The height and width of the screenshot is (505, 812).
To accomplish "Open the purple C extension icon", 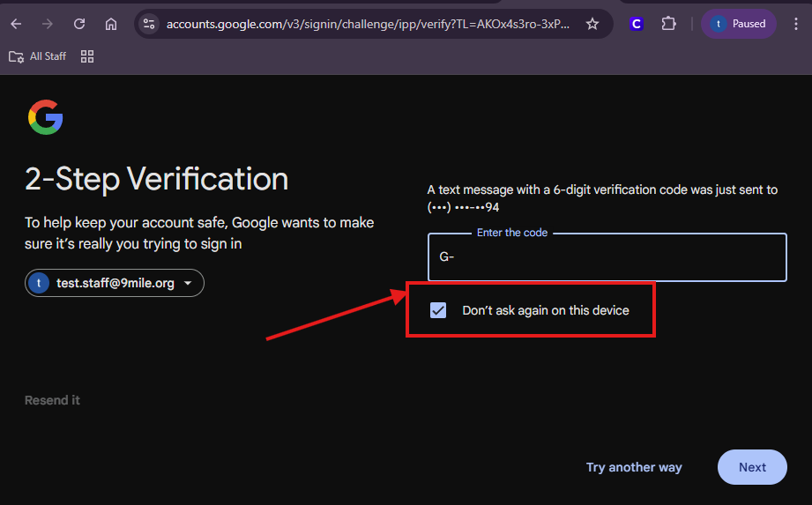I will coord(637,24).
